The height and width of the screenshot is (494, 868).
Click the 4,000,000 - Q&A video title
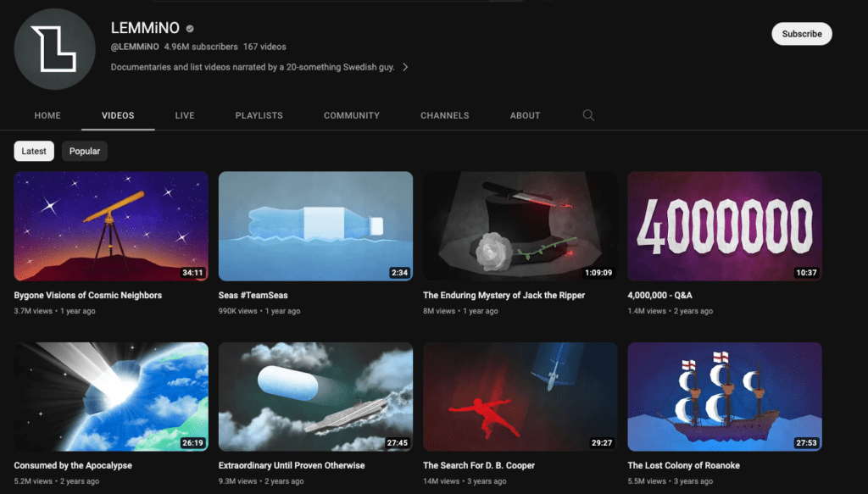coord(659,296)
